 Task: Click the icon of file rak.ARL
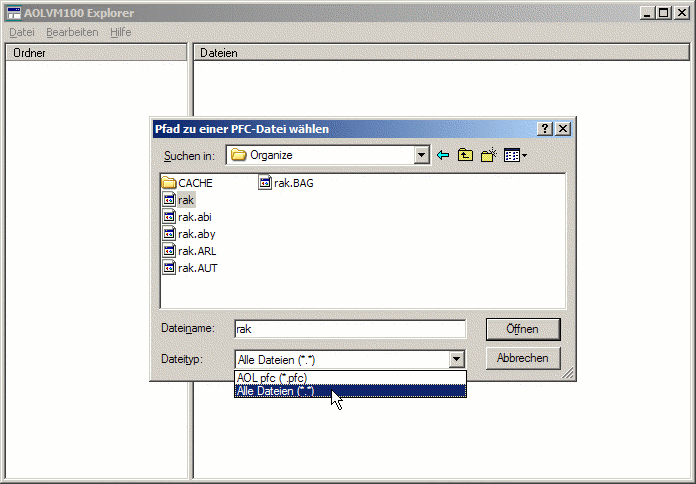[x=169, y=250]
